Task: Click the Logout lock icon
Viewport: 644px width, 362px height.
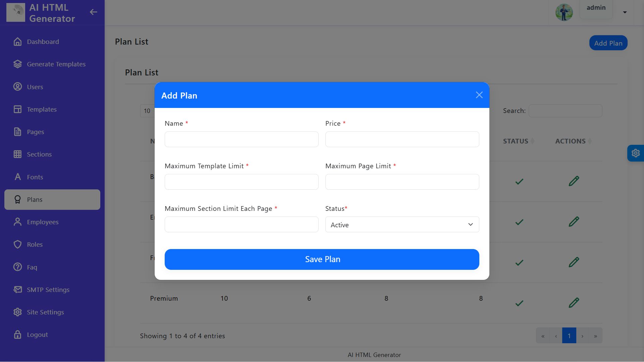Action: 17,335
